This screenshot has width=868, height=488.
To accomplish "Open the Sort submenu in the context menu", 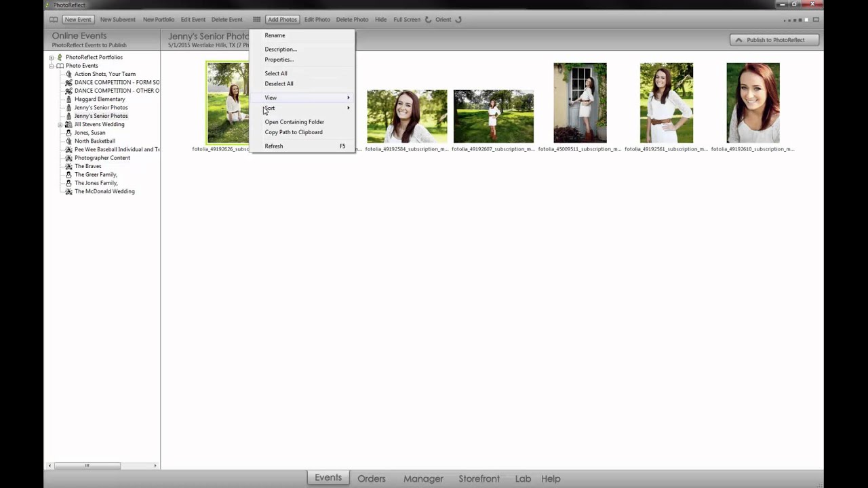I will [x=302, y=108].
